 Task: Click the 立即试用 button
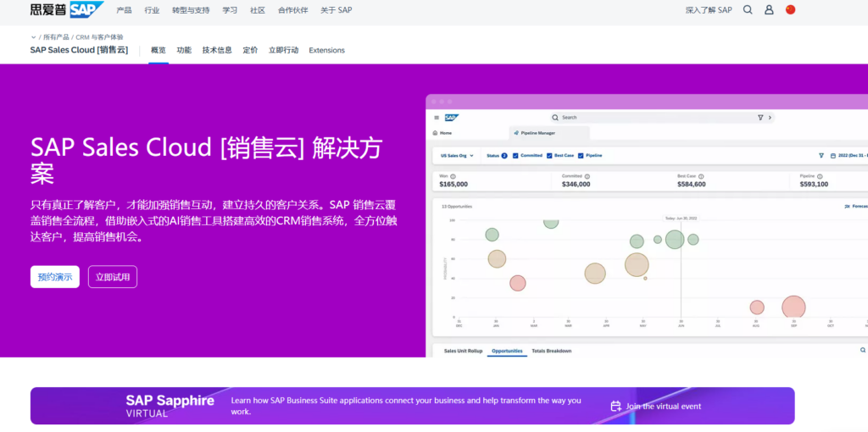coord(113,277)
